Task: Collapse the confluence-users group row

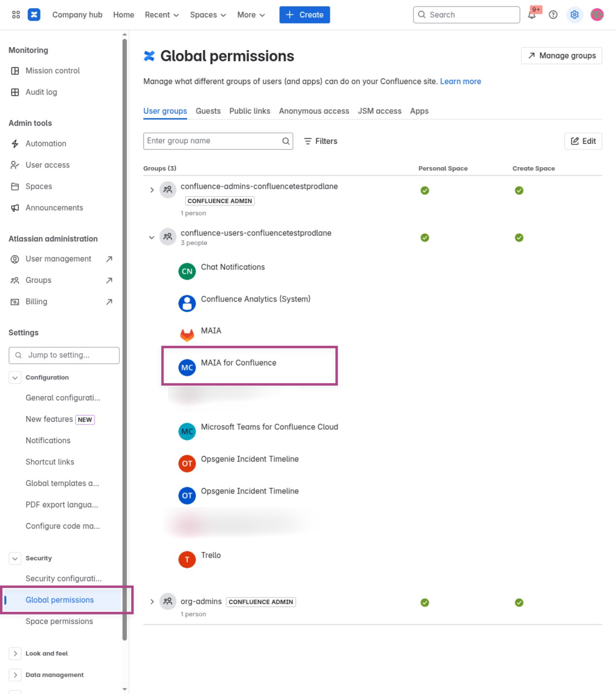Action: click(152, 237)
